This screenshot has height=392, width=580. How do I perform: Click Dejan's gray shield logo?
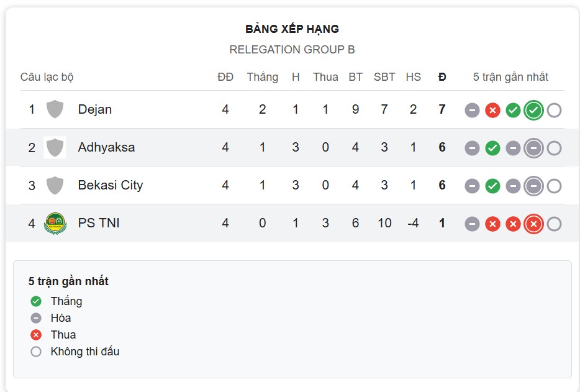click(x=55, y=109)
